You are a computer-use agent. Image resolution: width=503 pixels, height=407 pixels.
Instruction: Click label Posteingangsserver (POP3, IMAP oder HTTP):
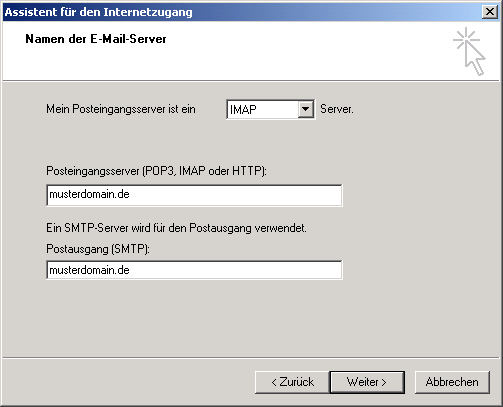pos(156,171)
